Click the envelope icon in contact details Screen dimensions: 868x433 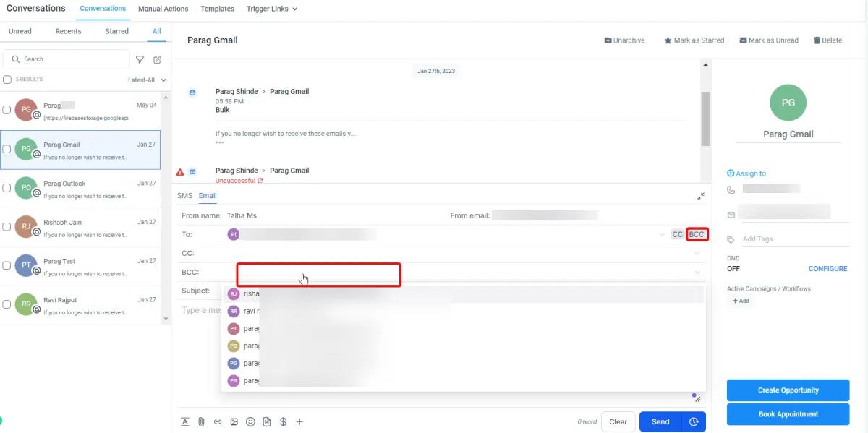click(x=731, y=215)
